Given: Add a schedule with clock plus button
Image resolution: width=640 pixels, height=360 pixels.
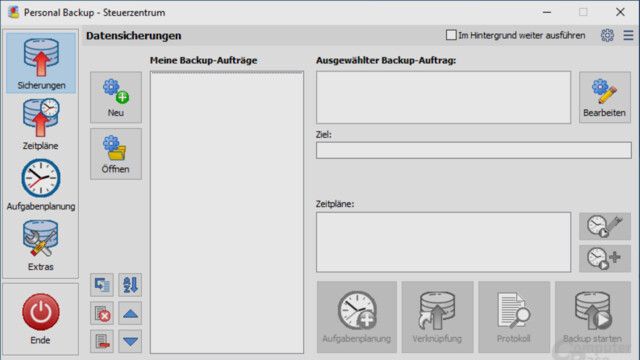Looking at the screenshot, I should [x=604, y=258].
